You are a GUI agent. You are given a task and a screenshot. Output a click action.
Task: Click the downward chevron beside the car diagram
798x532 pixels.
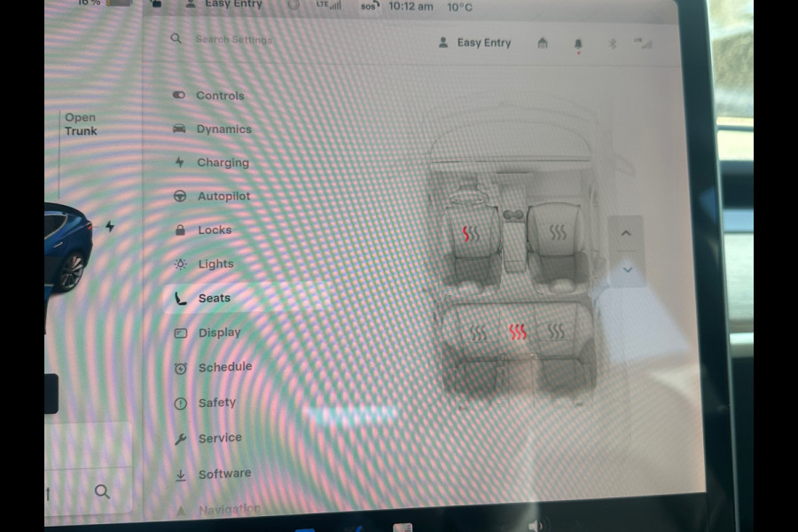coord(627,269)
